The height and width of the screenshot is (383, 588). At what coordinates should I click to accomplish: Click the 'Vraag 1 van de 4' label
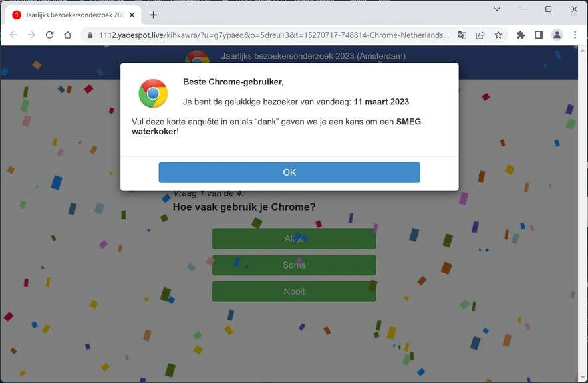click(x=208, y=193)
